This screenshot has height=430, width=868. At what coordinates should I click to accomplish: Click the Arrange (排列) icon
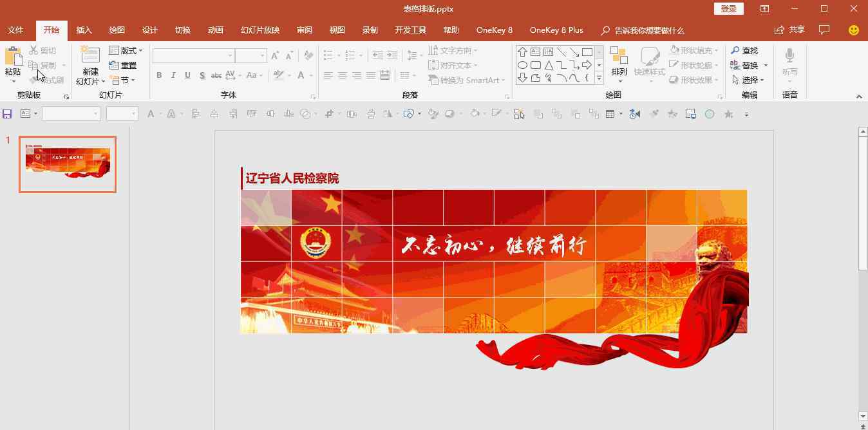[619, 58]
